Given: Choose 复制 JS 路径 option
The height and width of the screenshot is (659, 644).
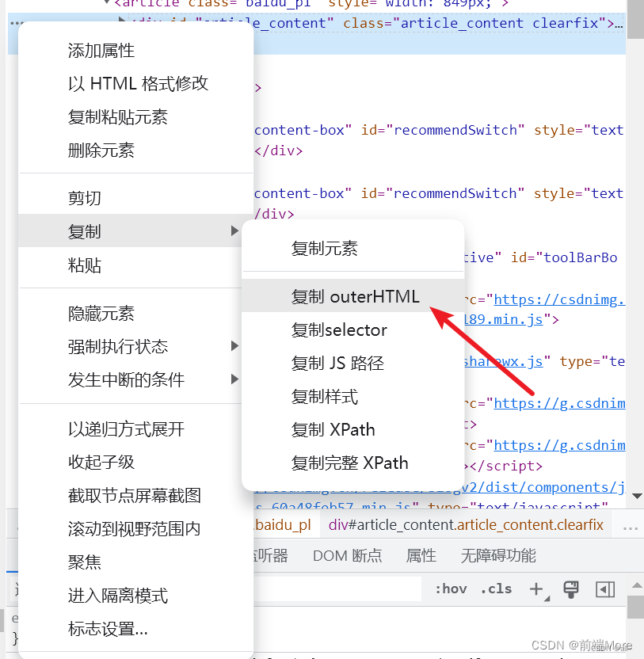Looking at the screenshot, I should coord(353,363).
